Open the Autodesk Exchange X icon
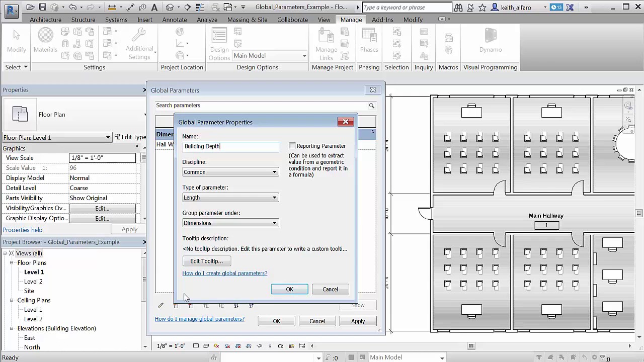This screenshot has height=362, width=644. tap(570, 8)
